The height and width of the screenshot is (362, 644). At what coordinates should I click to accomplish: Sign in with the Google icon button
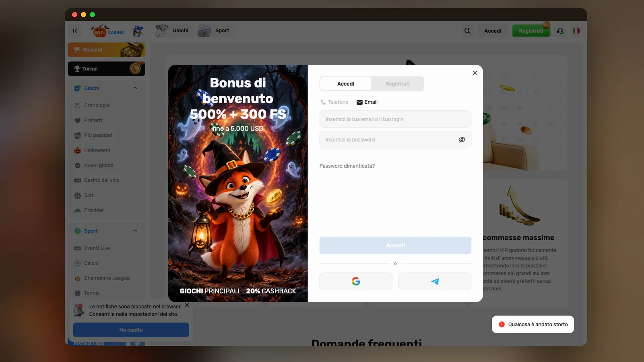point(356,281)
